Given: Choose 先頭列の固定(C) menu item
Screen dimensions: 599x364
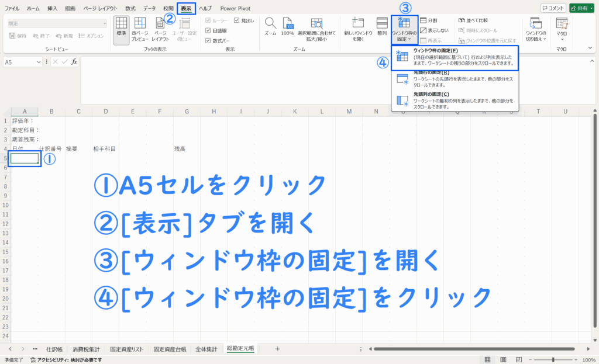Looking at the screenshot, I should tap(455, 100).
